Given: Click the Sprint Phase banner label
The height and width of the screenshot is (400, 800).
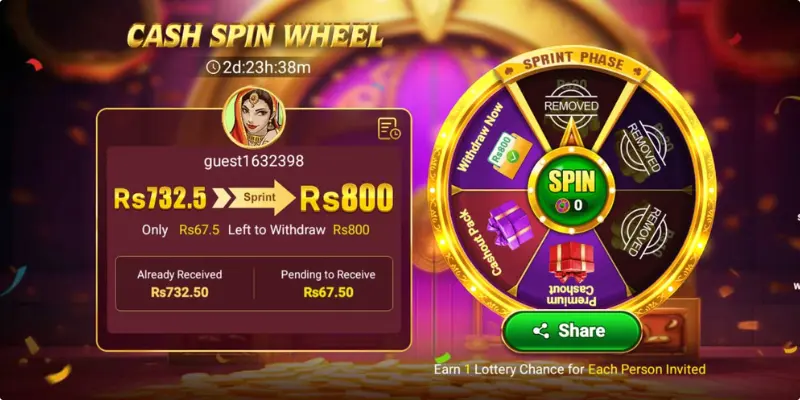Looking at the screenshot, I should (x=571, y=62).
